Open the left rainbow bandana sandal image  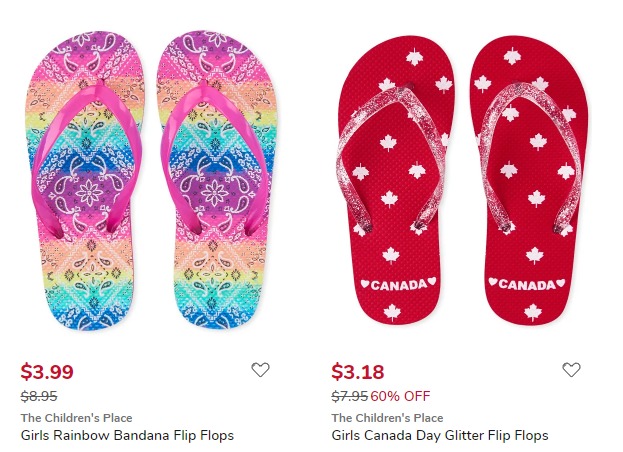[85, 181]
